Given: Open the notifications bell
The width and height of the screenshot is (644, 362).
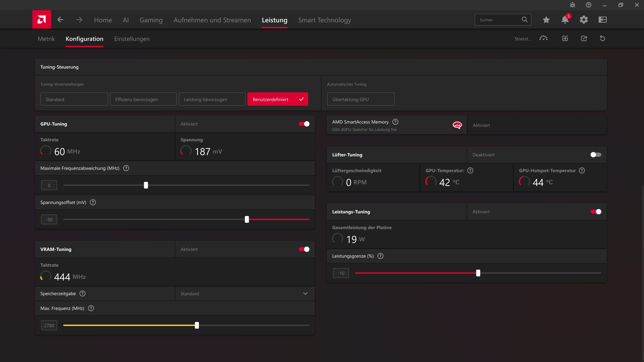Looking at the screenshot, I should pyautogui.click(x=565, y=20).
